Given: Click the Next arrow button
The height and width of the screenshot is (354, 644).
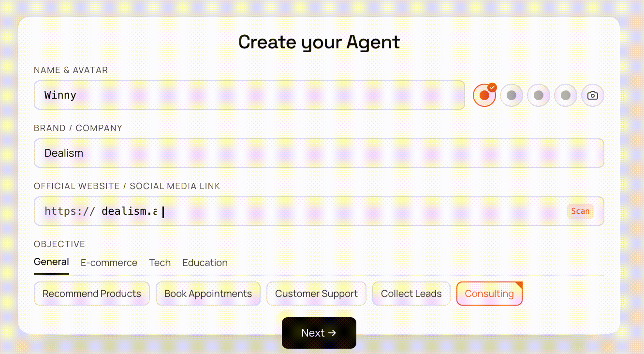Looking at the screenshot, I should 319,333.
